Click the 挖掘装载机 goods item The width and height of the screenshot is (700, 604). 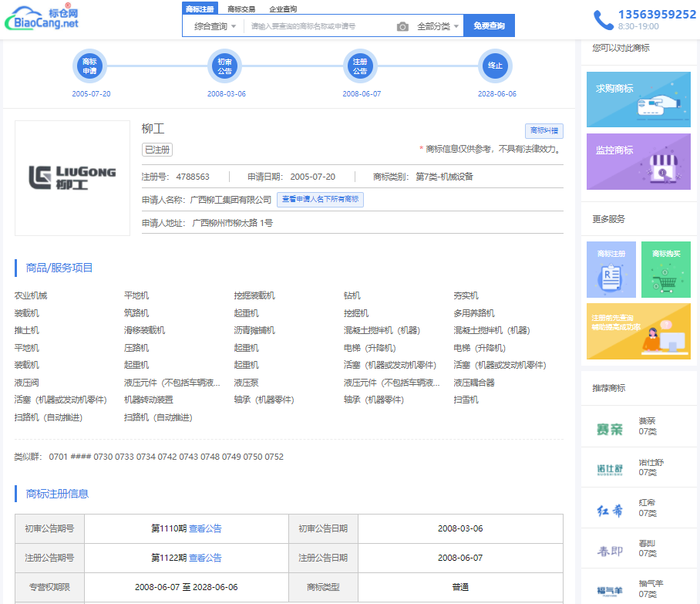[x=254, y=295]
